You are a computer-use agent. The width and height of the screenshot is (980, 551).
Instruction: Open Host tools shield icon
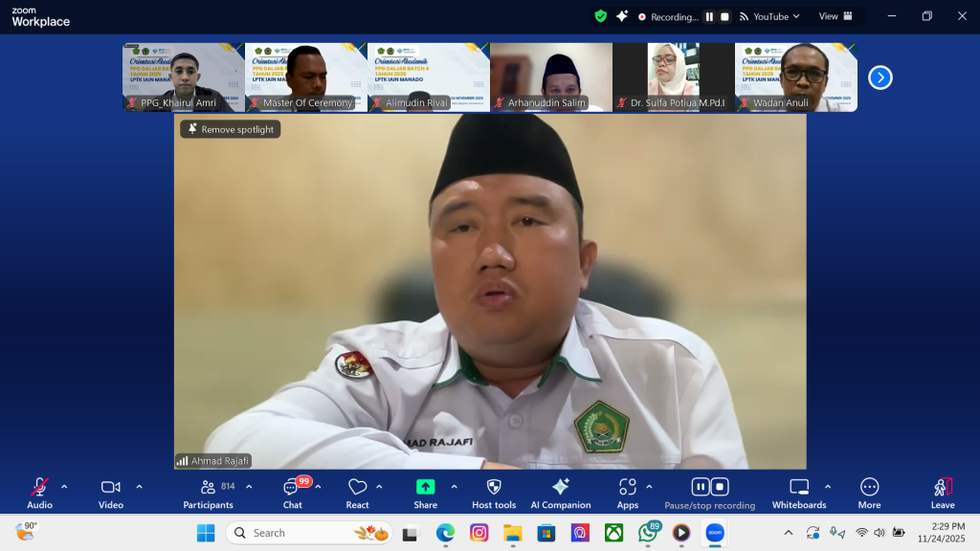(x=494, y=488)
